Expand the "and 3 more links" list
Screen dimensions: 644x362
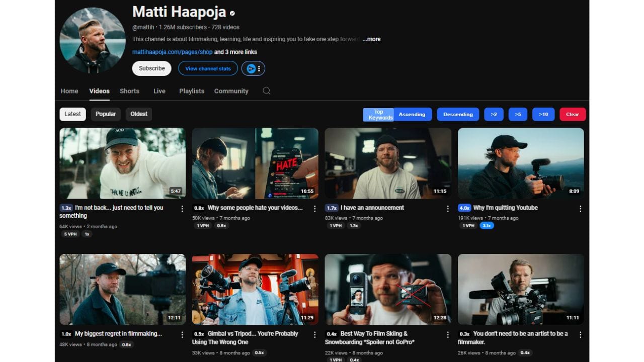click(x=235, y=52)
